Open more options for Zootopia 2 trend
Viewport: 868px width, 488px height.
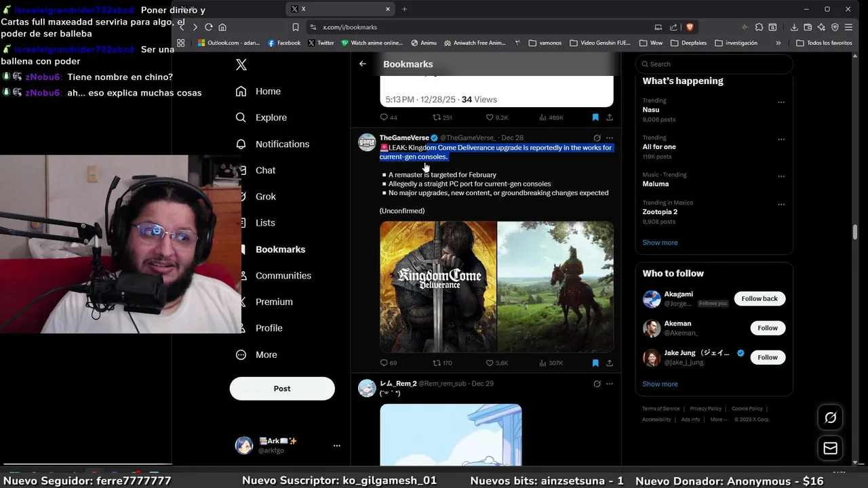pos(781,205)
